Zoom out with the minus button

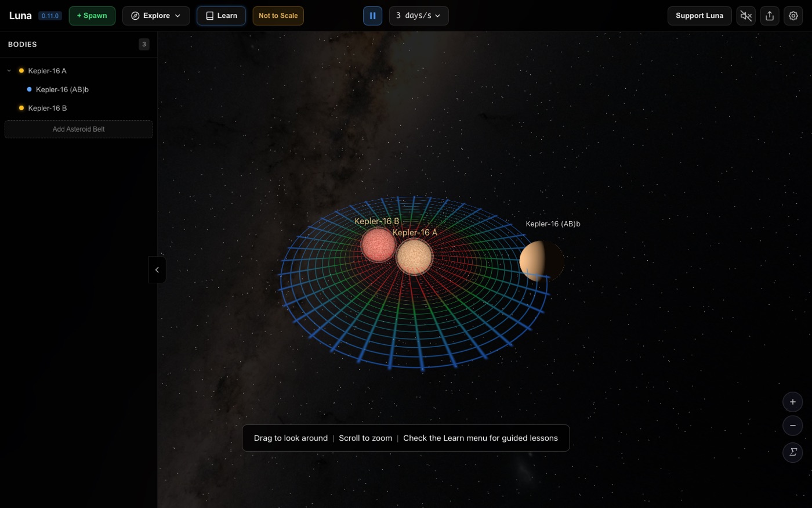click(x=793, y=426)
